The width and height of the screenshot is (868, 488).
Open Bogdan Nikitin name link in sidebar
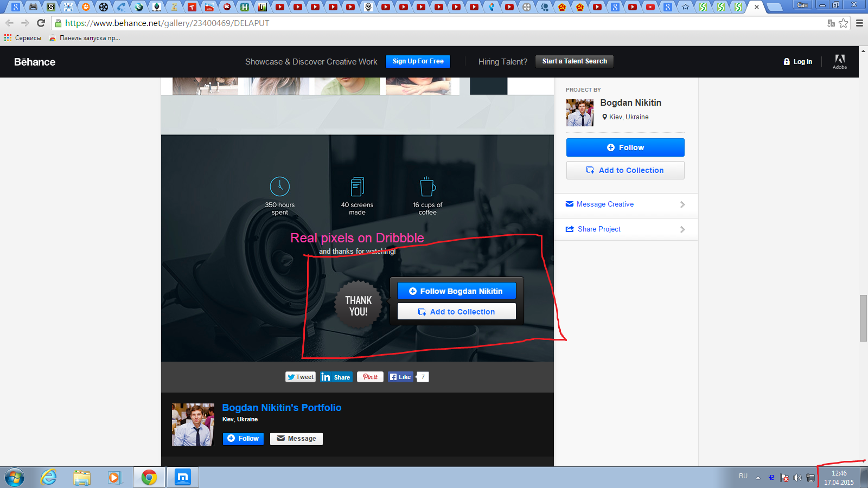(x=630, y=102)
